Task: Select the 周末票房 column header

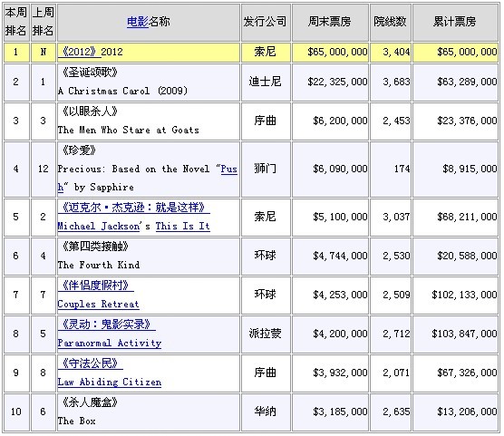Action: coord(330,22)
